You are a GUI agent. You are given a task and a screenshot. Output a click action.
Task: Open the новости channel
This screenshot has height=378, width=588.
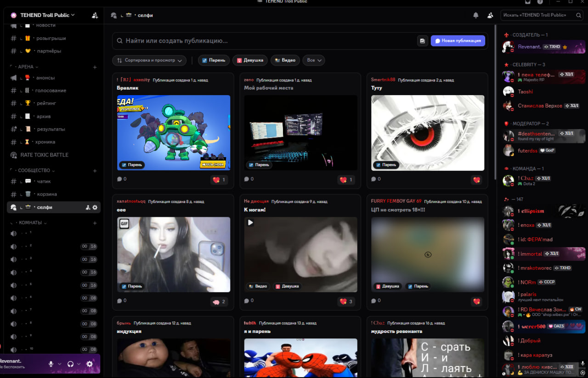click(x=54, y=26)
